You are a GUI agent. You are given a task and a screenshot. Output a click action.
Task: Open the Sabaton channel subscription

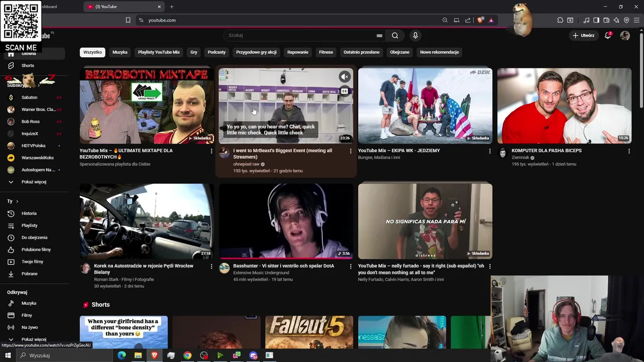[29, 97]
